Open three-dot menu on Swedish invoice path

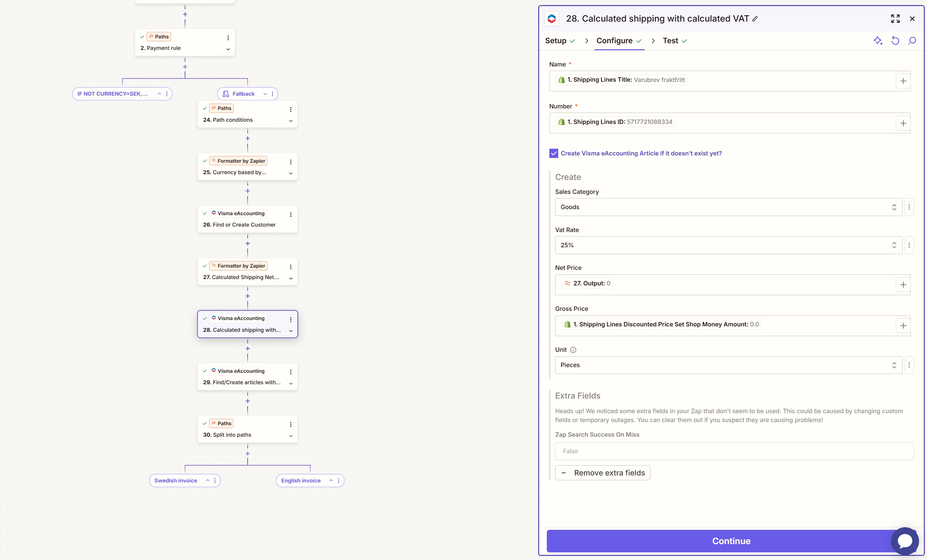(x=215, y=481)
